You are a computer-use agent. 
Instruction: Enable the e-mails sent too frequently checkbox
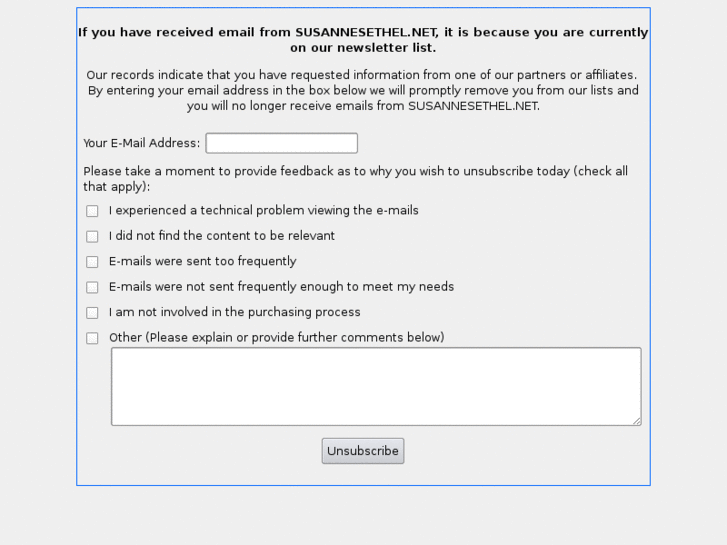click(x=92, y=262)
